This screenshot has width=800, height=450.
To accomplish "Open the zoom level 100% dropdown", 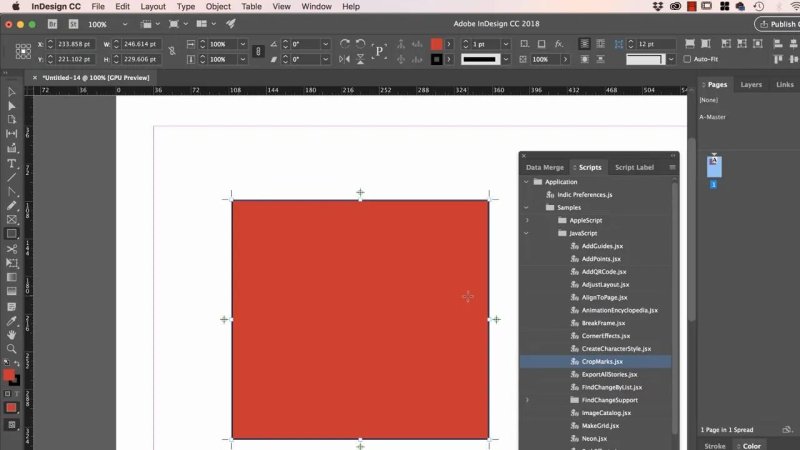I will tap(124, 24).
